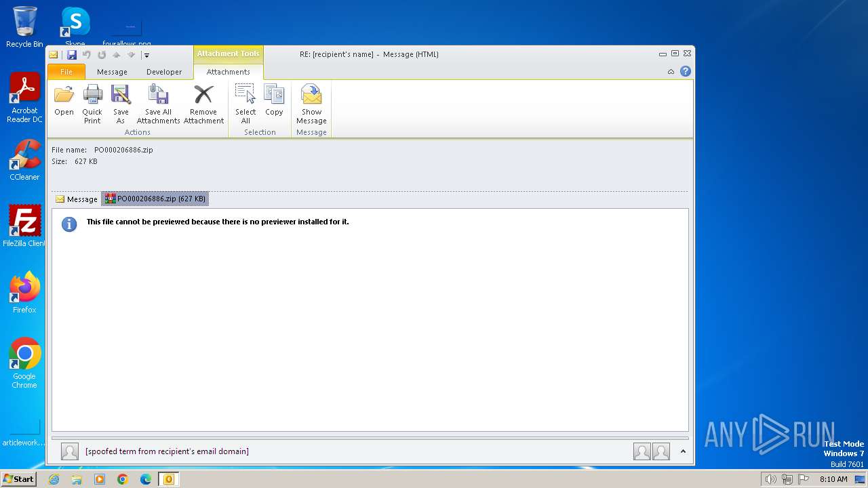Switch to the Message ribbon tab
This screenshot has width=868, height=488.
[x=112, y=72]
